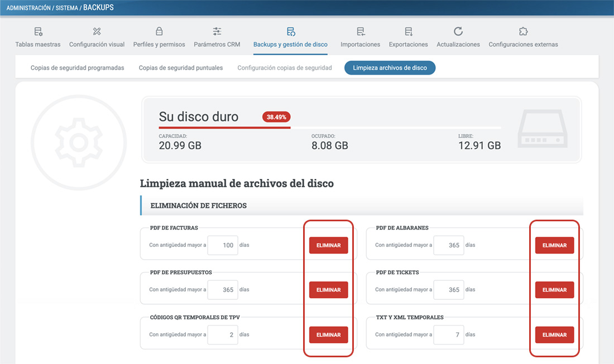Click Eliminar for PDF de facturas
The height and width of the screenshot is (364, 614).
pyautogui.click(x=329, y=245)
